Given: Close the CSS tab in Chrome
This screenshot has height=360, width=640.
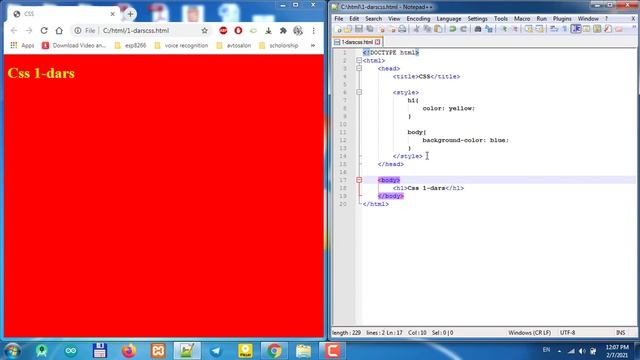Looking at the screenshot, I should point(113,14).
